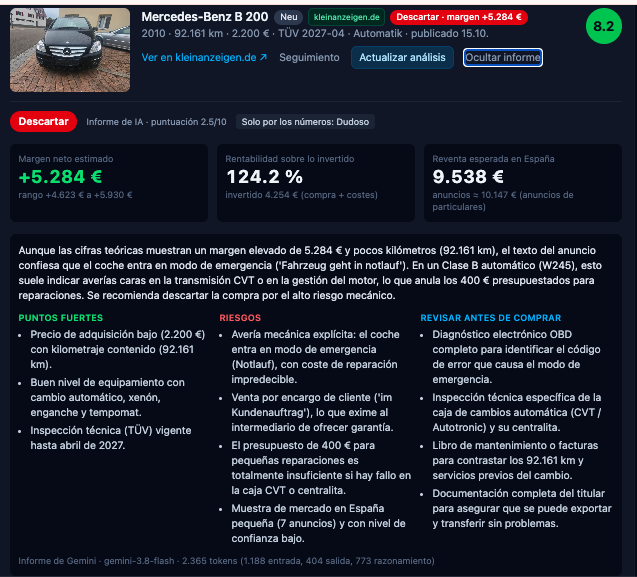The width and height of the screenshot is (637, 577).
Task: Click the 'Neu' status tag
Action: pos(288,17)
